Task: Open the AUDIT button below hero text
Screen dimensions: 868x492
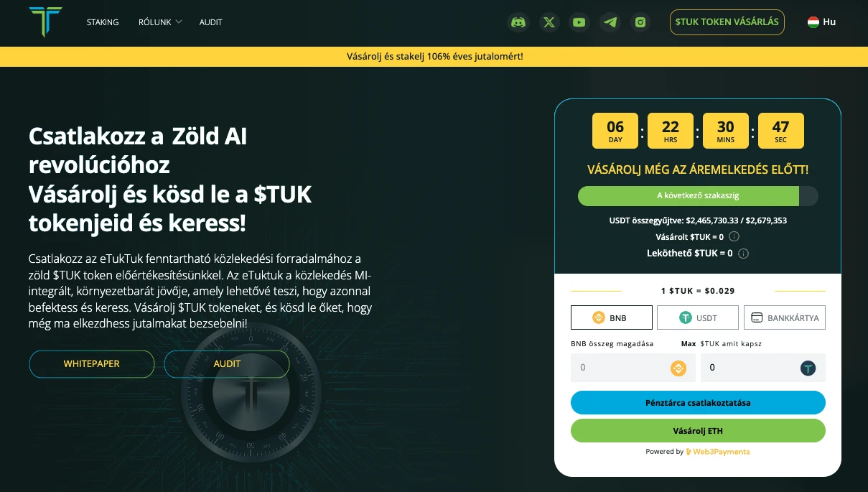Action: pyautogui.click(x=227, y=364)
